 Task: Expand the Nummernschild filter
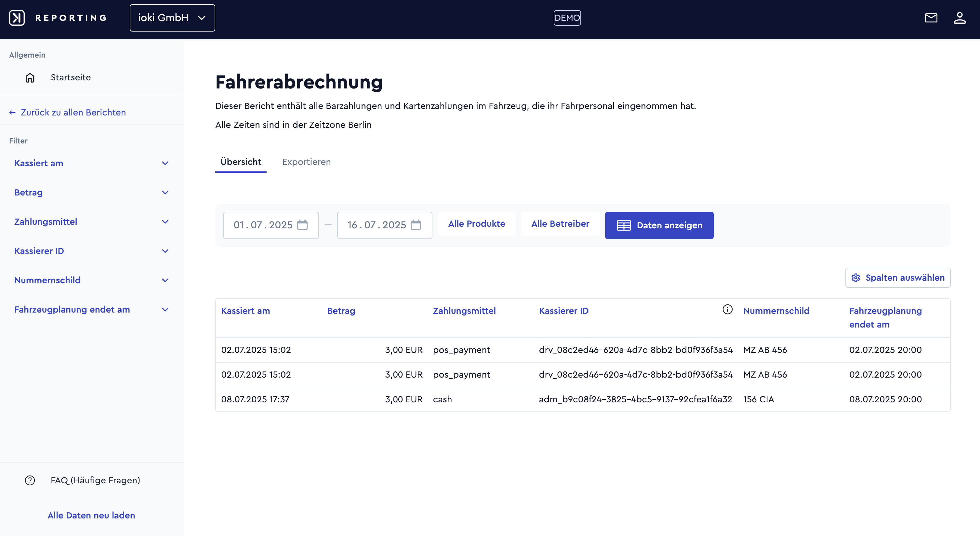click(92, 280)
